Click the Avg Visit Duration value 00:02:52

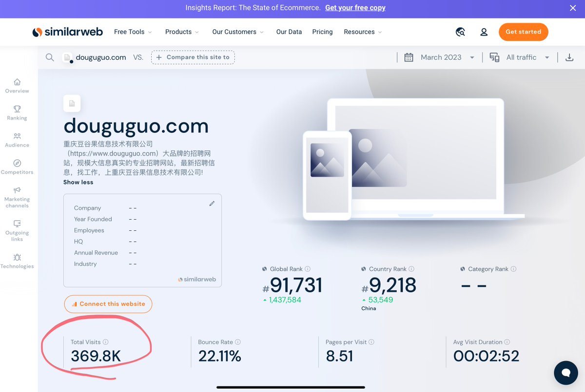coord(486,356)
